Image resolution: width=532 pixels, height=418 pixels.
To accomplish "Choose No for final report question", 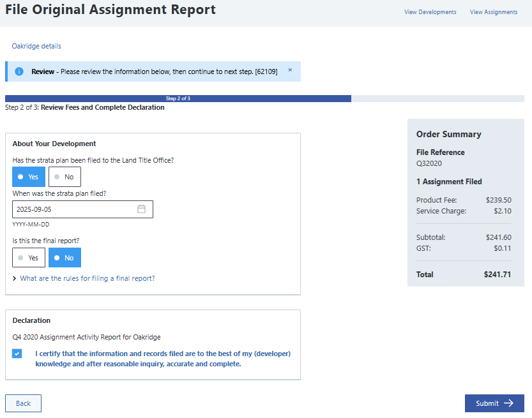I will tap(65, 258).
